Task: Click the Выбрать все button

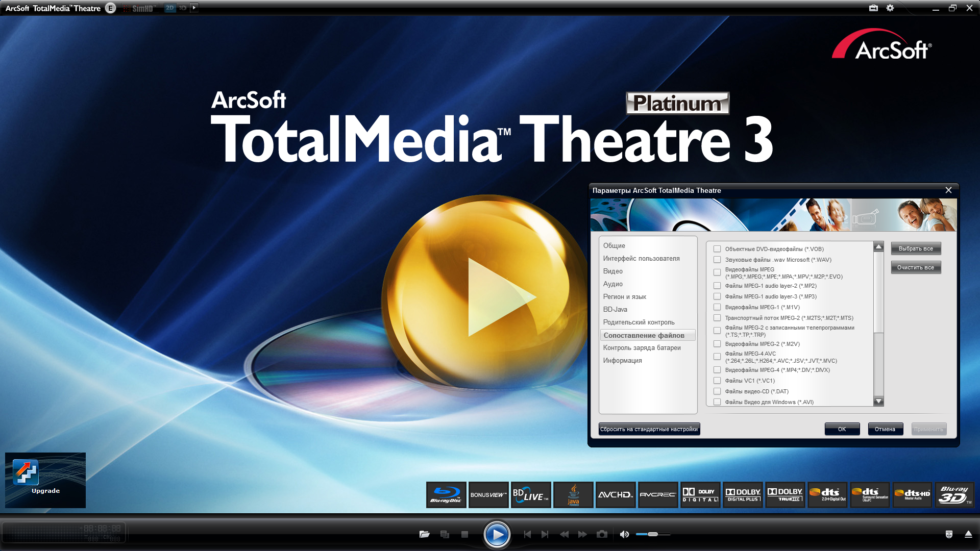Action: point(916,248)
